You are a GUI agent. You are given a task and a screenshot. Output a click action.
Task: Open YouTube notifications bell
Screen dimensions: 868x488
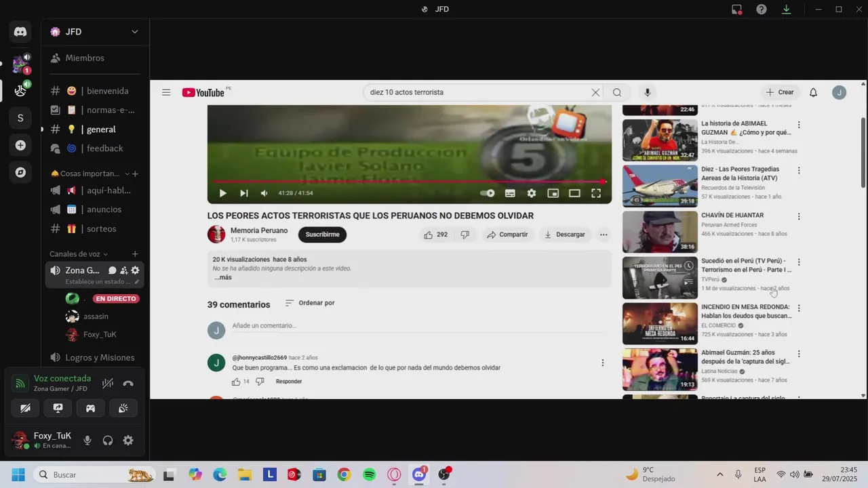[x=813, y=92]
